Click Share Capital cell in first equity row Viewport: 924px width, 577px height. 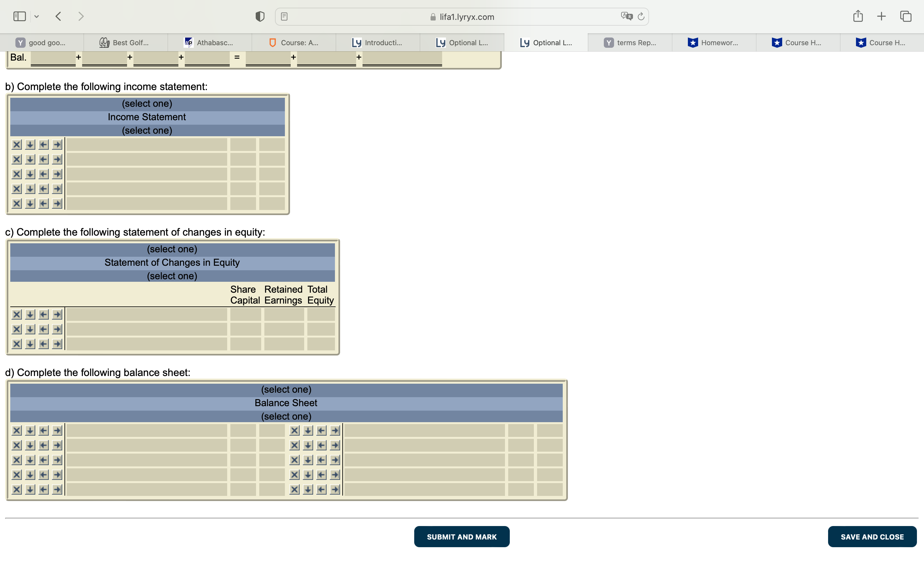pyautogui.click(x=245, y=314)
